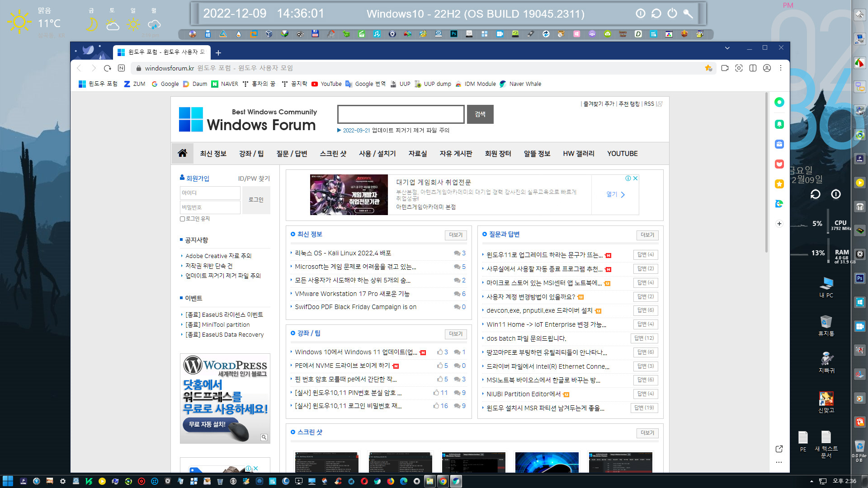Click the 비밀번호 input field
The image size is (868, 488).
pyautogui.click(x=210, y=207)
